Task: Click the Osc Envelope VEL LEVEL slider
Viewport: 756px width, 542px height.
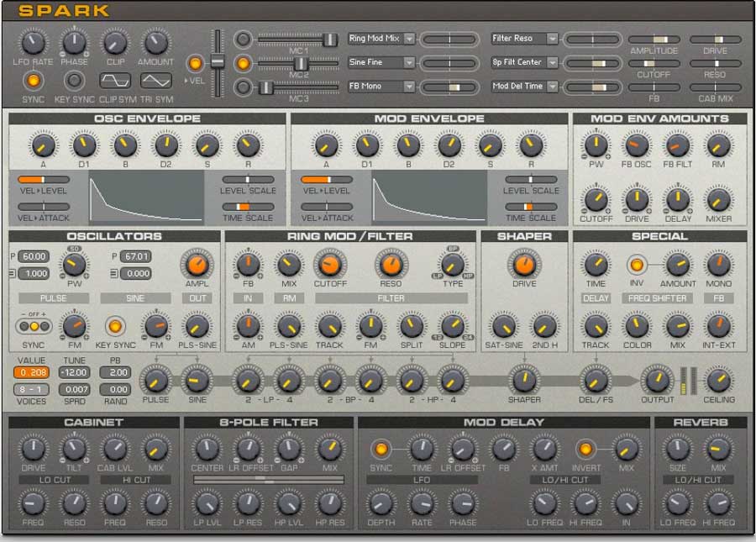Action: 44,179
